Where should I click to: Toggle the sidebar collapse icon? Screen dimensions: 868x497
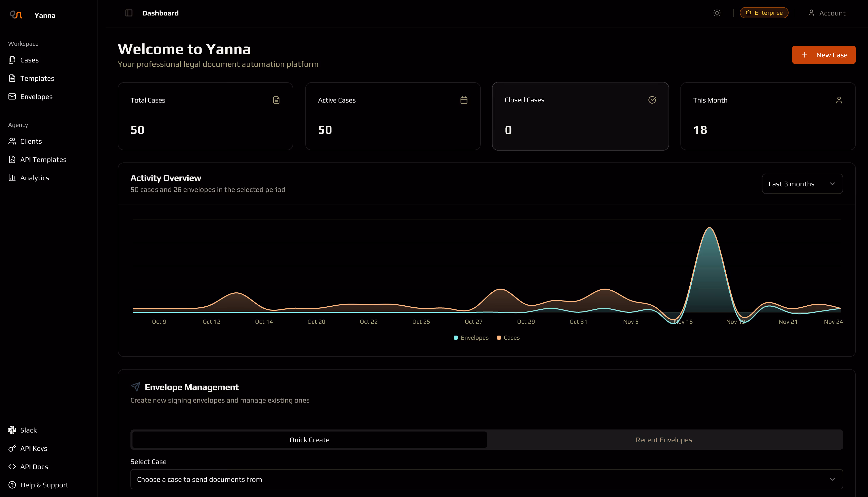pos(129,13)
